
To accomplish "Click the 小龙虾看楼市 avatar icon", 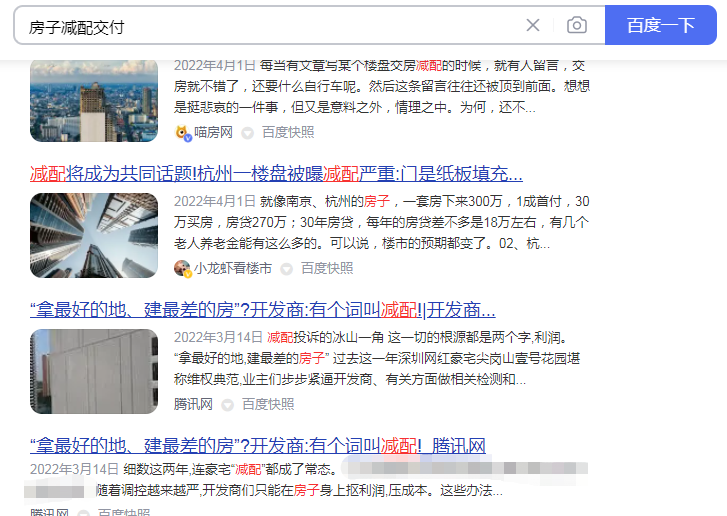I will pos(182,268).
